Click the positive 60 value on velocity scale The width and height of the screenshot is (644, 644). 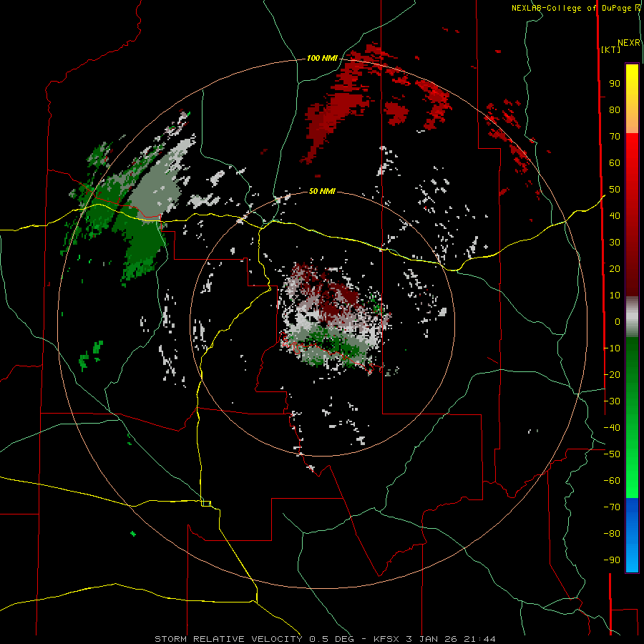point(615,162)
